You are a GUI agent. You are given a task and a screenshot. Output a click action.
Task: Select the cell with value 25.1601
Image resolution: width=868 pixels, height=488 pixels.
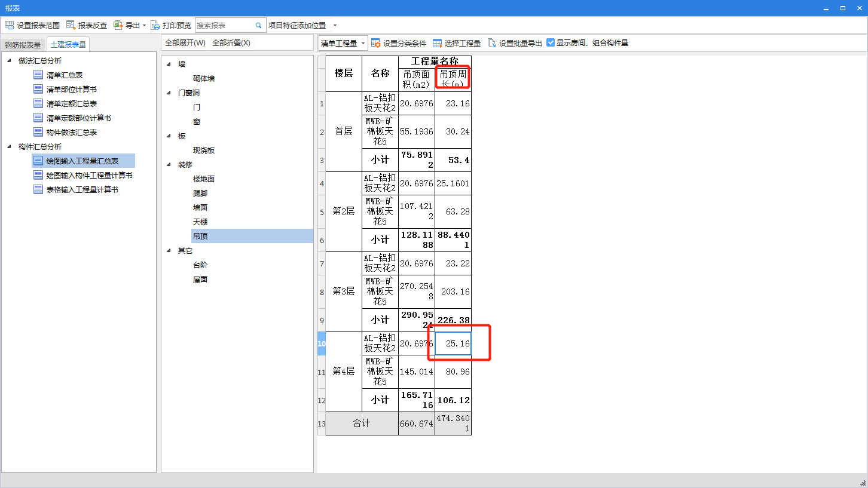[x=453, y=183]
